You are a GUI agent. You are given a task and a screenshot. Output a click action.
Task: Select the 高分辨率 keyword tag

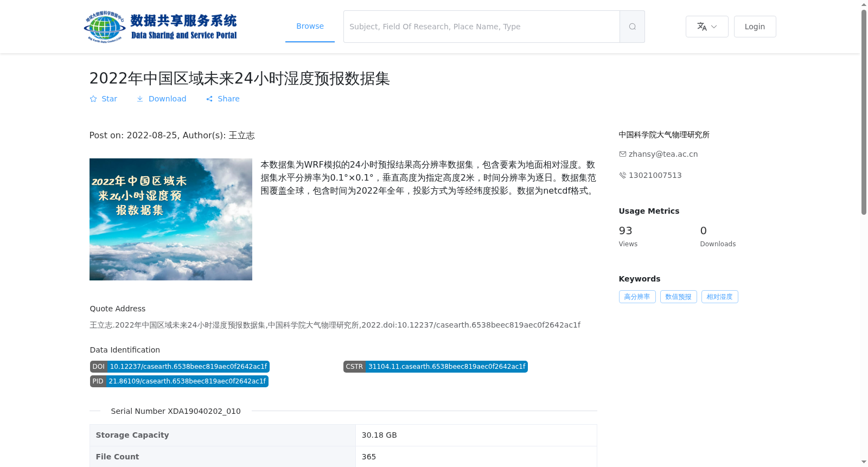click(637, 297)
